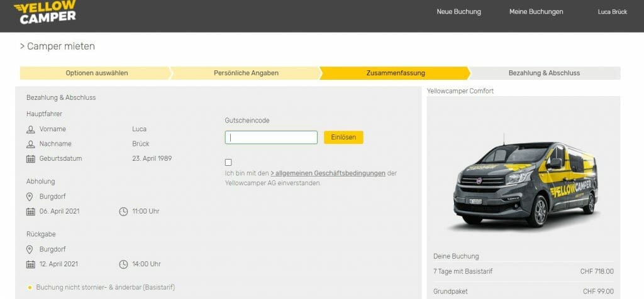Go to the Bezahlung & Abschluss step
The height and width of the screenshot is (299, 644).
click(x=545, y=73)
